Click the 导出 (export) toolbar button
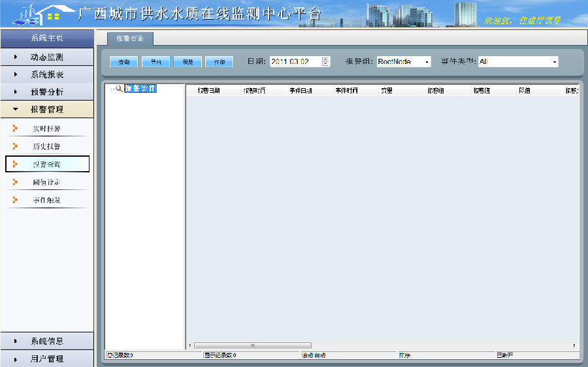Viewport: 588px width, 367px height. [155, 62]
